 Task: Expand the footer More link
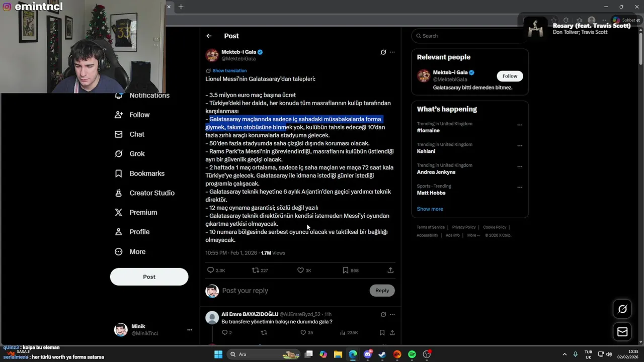[473, 235]
